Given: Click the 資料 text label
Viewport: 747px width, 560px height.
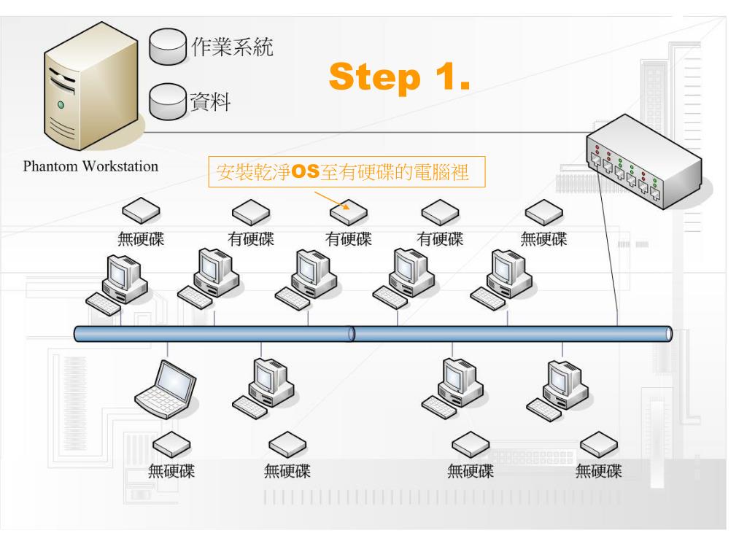Looking at the screenshot, I should pos(211,101).
